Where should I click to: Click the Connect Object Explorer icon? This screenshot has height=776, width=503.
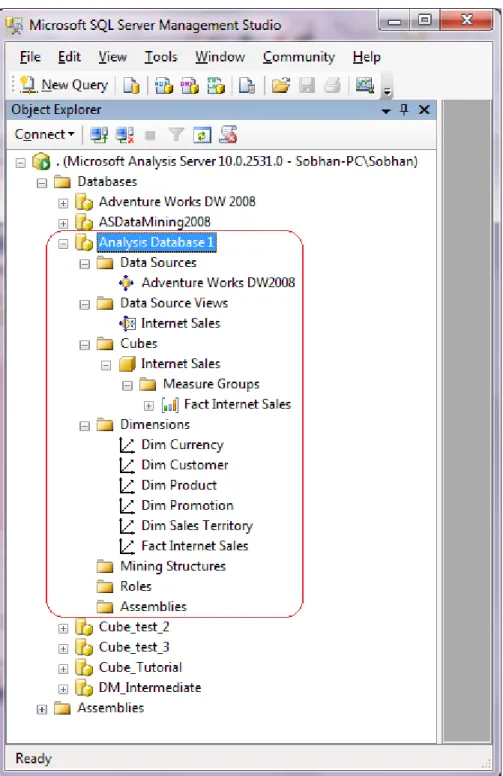(99, 135)
